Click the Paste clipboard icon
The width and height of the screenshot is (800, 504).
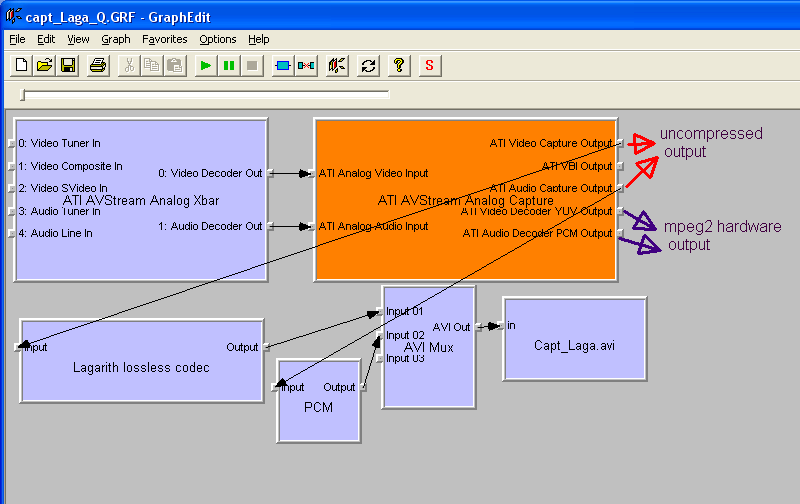click(174, 66)
